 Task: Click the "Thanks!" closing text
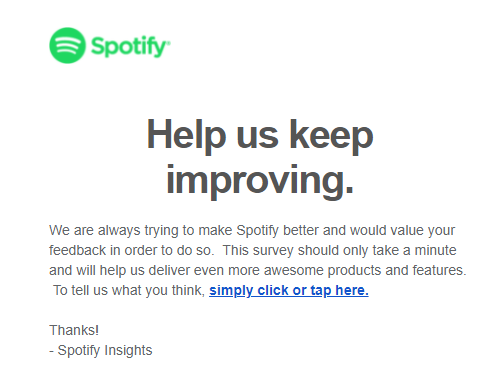coord(74,330)
